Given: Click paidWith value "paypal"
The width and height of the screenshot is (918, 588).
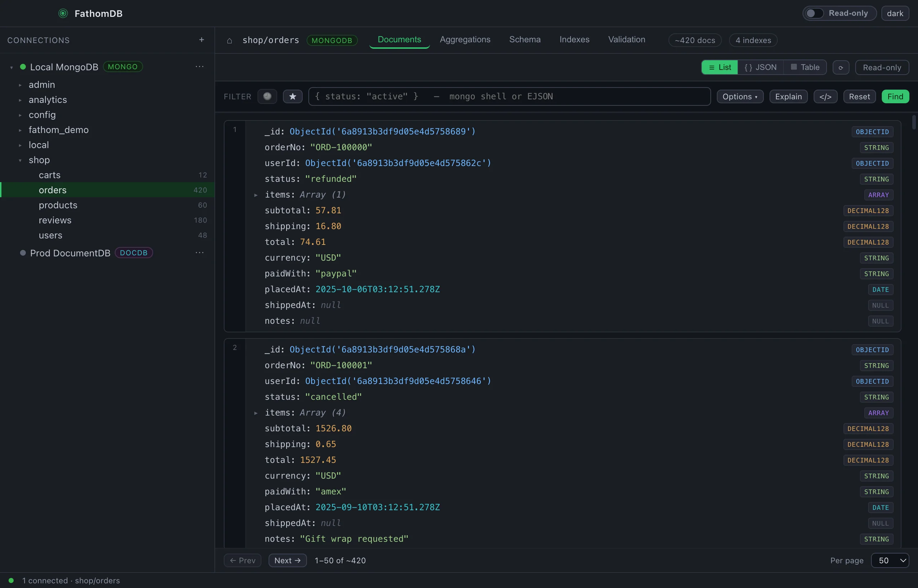Looking at the screenshot, I should pos(336,273).
